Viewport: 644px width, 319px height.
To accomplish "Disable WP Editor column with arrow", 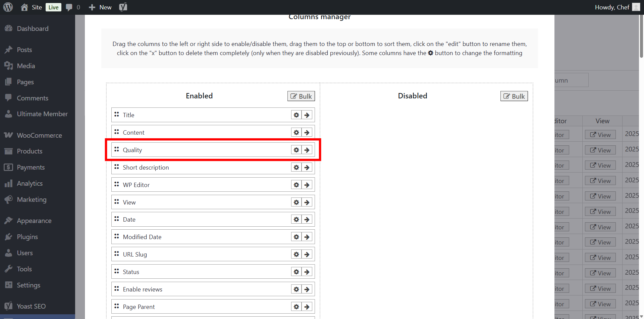I will tap(307, 185).
